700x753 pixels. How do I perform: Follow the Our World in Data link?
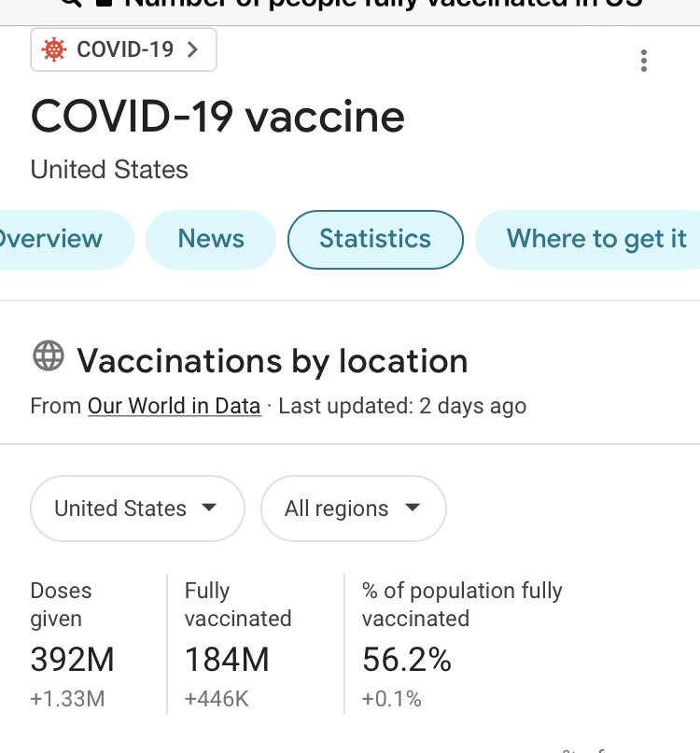[x=174, y=406]
